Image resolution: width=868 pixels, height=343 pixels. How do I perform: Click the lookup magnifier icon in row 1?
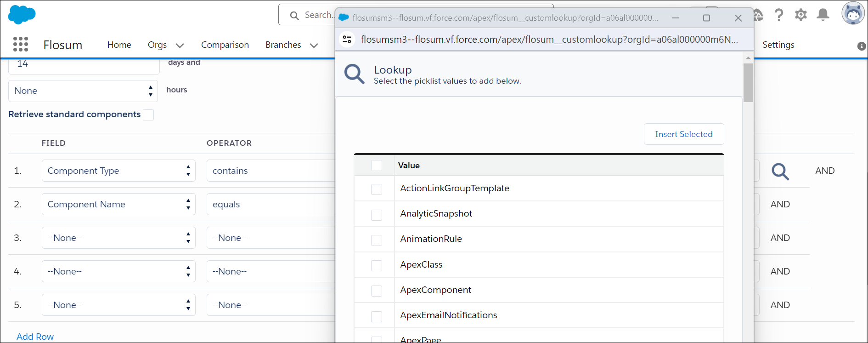coord(780,171)
